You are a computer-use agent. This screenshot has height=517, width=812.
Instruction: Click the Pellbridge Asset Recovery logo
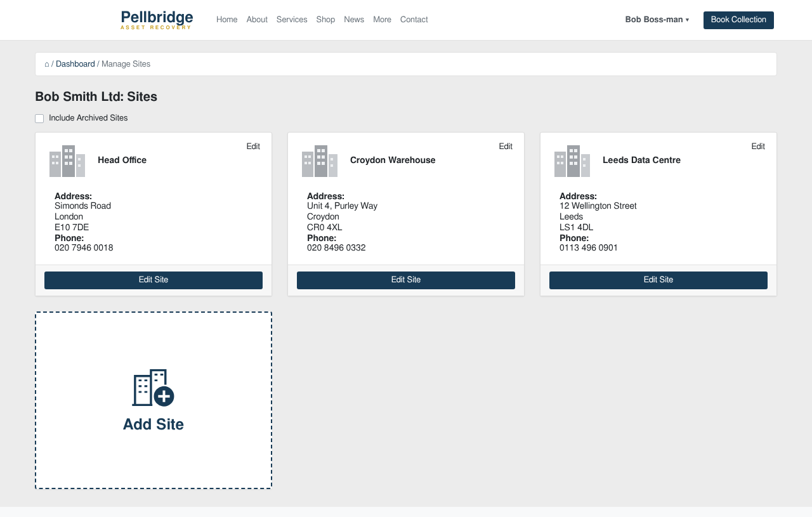(x=157, y=20)
